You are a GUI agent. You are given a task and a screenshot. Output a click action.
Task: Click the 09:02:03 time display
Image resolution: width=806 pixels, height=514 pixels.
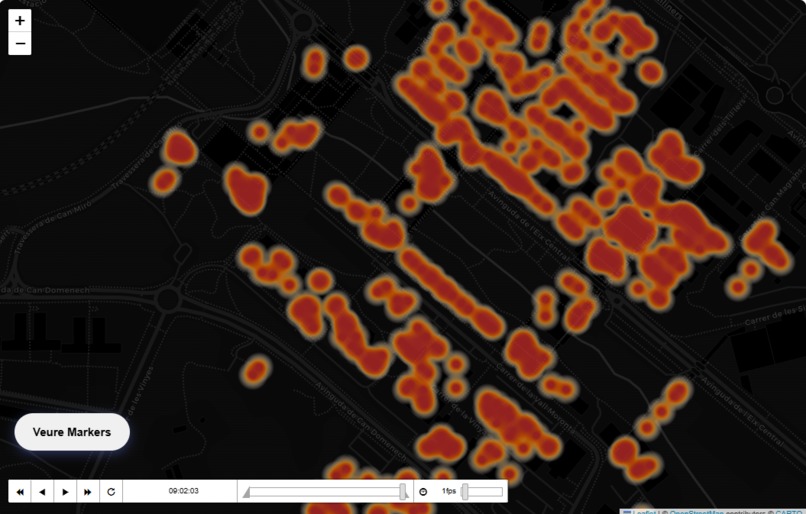pyautogui.click(x=184, y=491)
